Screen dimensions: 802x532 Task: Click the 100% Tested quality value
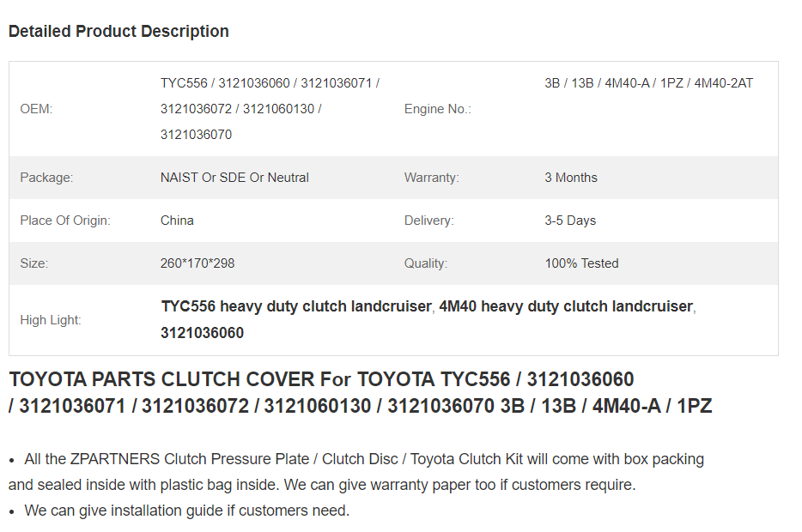coord(581,263)
